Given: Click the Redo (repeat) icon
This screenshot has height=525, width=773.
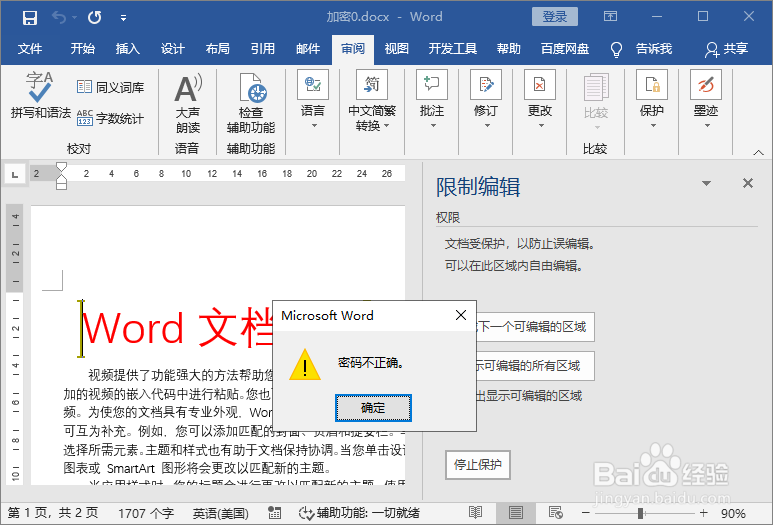Looking at the screenshot, I should tap(94, 18).
